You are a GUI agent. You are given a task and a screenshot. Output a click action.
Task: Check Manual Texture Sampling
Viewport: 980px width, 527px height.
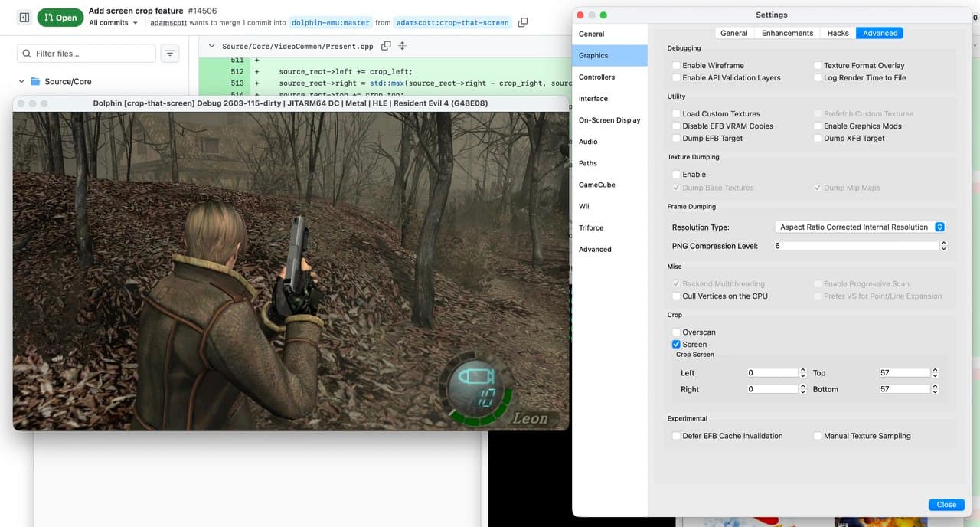coord(817,436)
